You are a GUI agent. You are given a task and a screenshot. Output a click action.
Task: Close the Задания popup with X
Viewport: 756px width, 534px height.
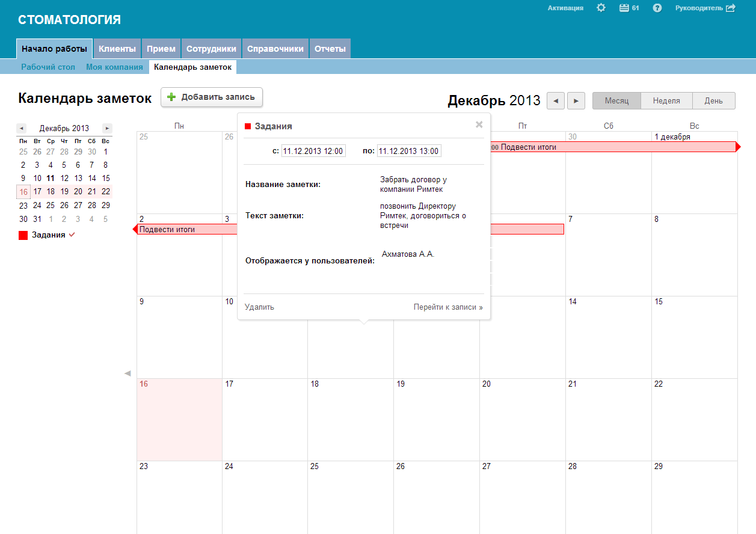[479, 124]
